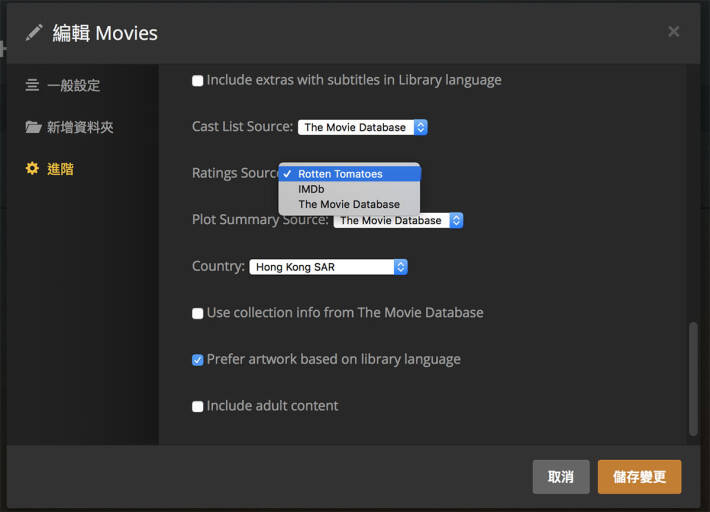Open the Plot Summary Source dropdown

(x=398, y=220)
